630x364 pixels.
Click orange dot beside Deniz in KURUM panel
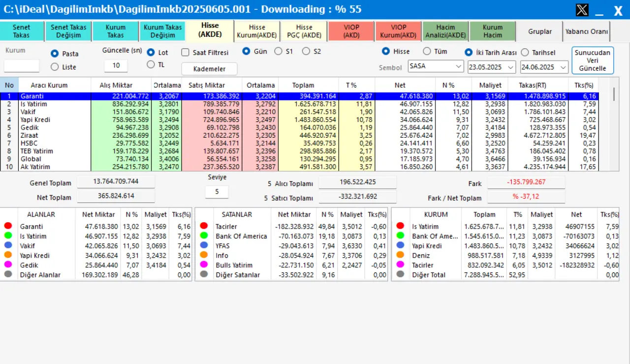(400, 255)
